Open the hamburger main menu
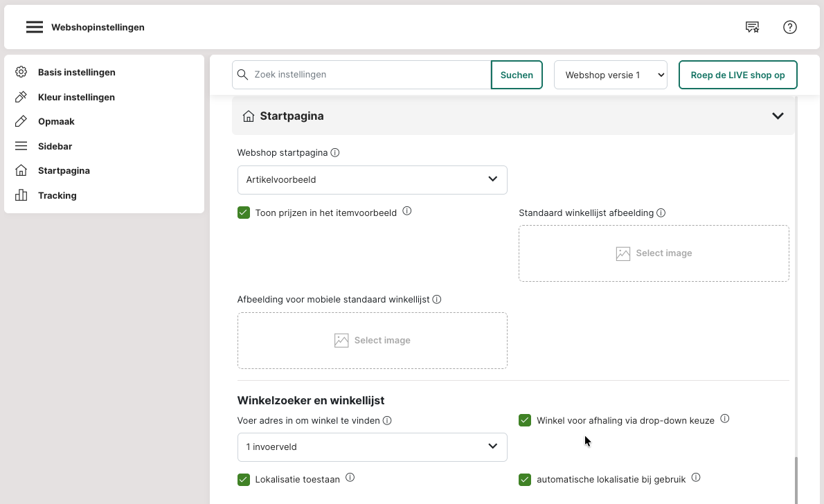The image size is (824, 504). point(35,27)
